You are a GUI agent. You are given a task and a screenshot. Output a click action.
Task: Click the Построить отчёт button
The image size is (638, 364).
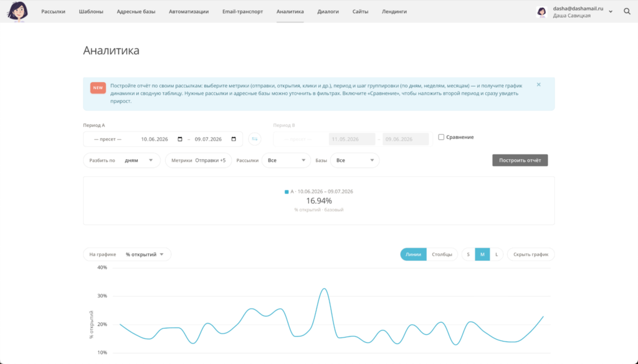520,160
